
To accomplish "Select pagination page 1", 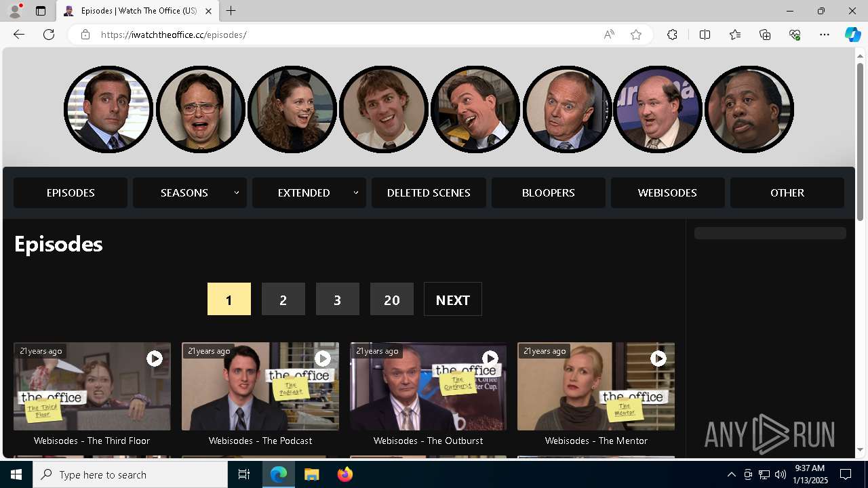I will pos(229,299).
